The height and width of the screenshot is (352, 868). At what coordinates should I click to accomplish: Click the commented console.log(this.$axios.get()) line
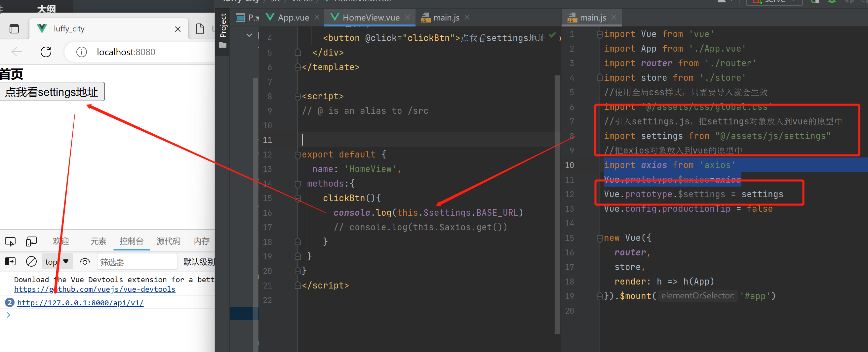(420, 227)
